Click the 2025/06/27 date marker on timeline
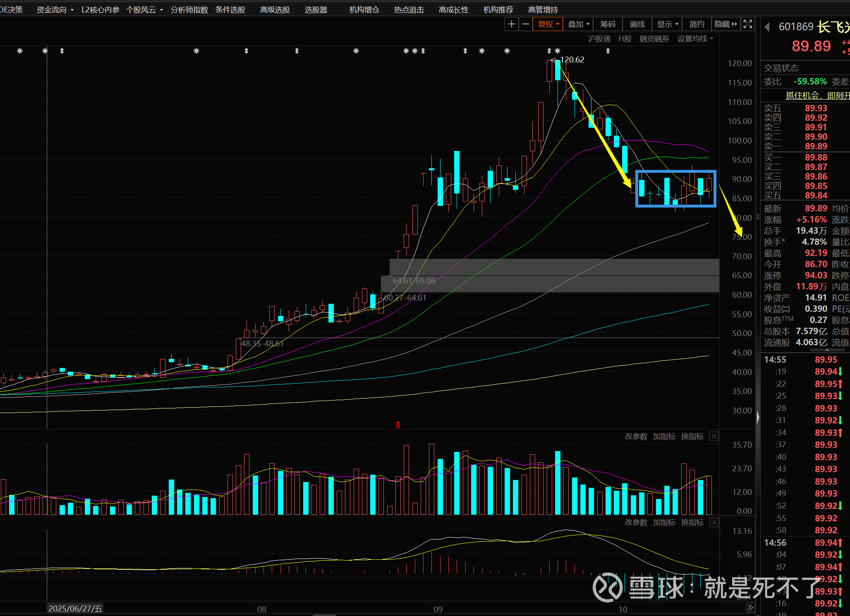Screen dimensions: 850x616 click(x=75, y=609)
